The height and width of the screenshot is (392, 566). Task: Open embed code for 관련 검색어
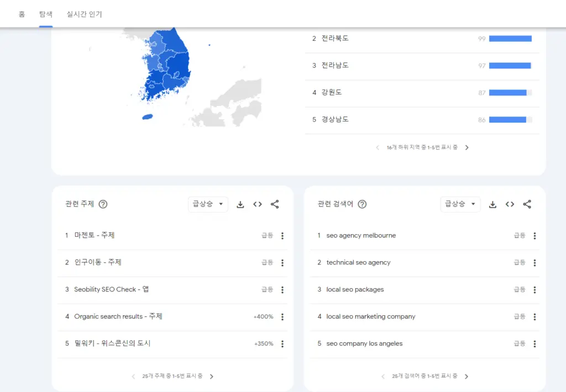[x=510, y=204]
